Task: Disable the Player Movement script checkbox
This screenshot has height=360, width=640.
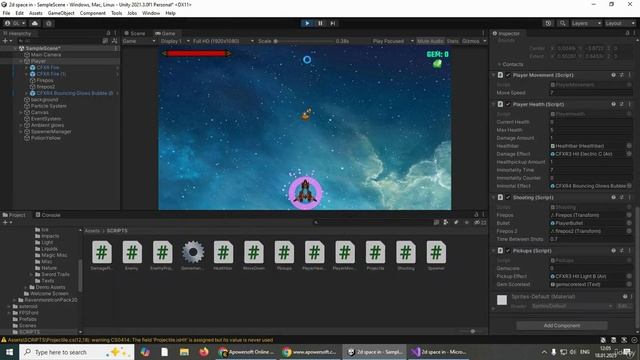Action: pos(508,75)
